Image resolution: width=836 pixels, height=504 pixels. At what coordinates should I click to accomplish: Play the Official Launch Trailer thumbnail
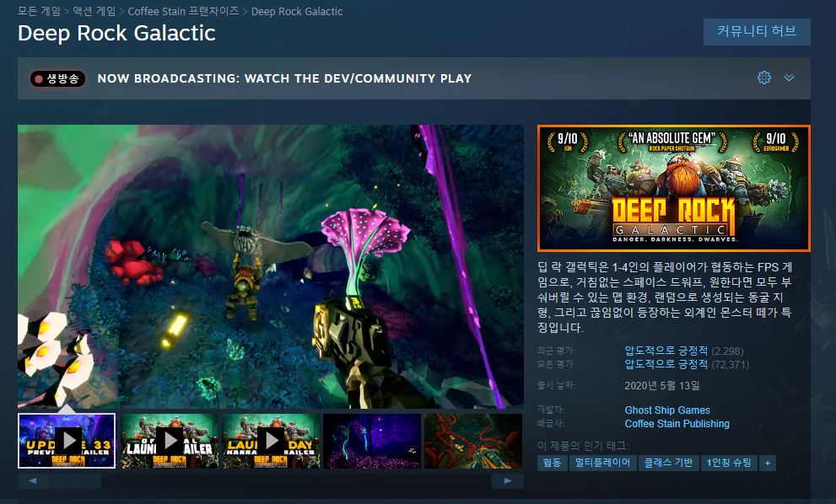pos(170,440)
